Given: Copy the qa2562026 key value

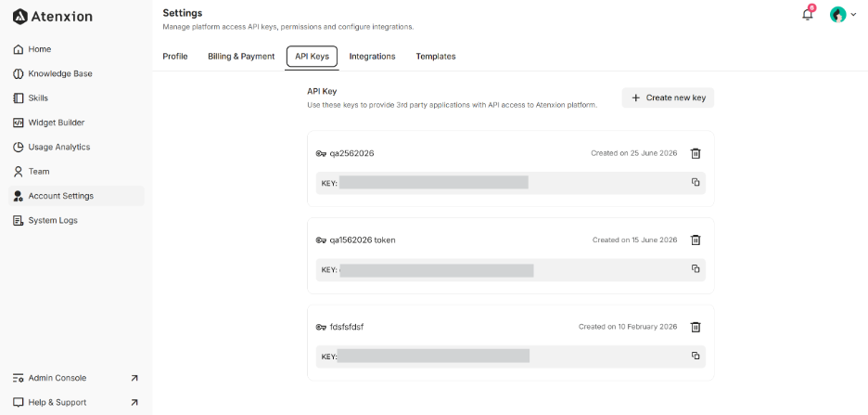Looking at the screenshot, I should coord(696,182).
